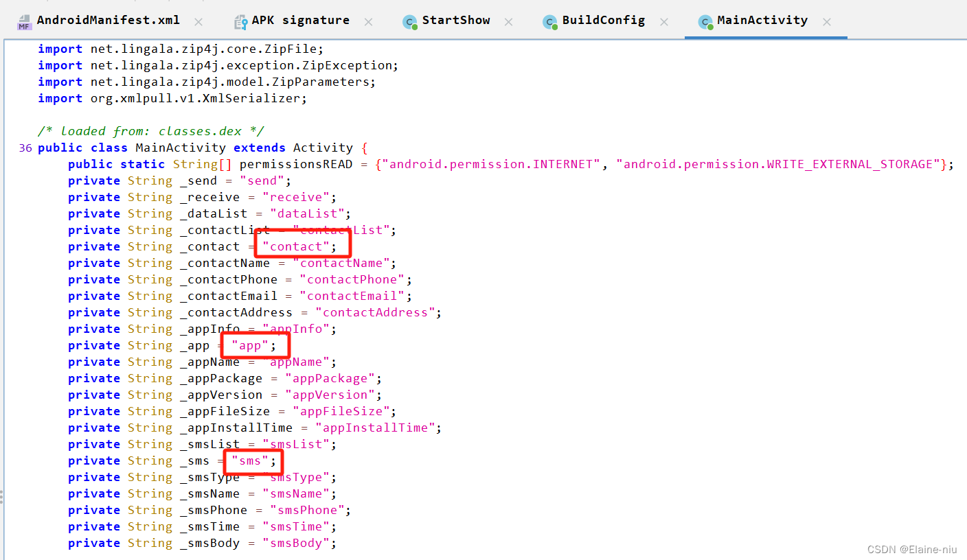Image resolution: width=967 pixels, height=560 pixels.
Task: Click the "contactPhone" string literal
Action: 352,279
